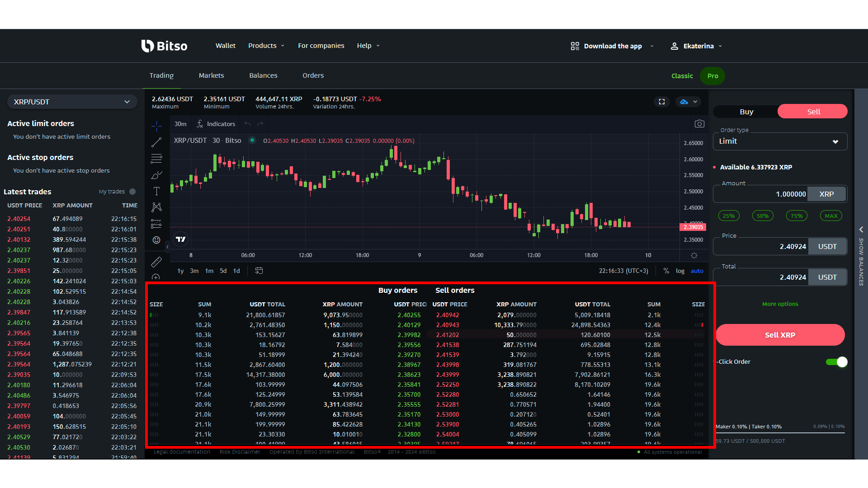Image resolution: width=868 pixels, height=488 pixels.
Task: Open chart settings via the gear icon
Action: (x=694, y=255)
